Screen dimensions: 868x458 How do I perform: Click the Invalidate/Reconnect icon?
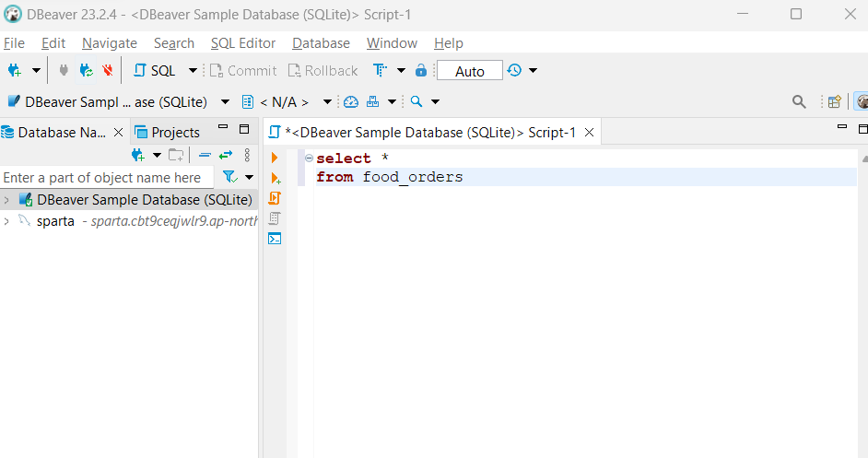coord(86,70)
